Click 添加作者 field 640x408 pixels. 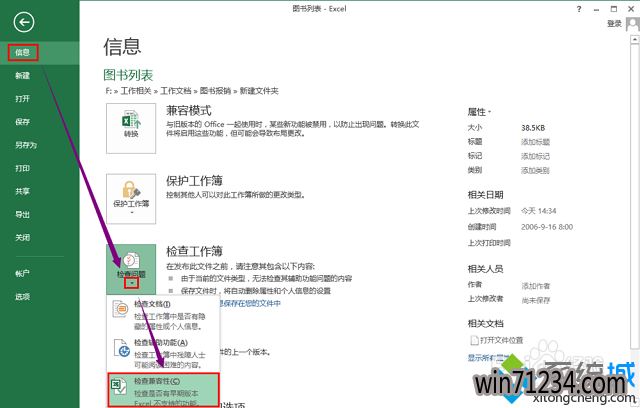click(x=536, y=286)
